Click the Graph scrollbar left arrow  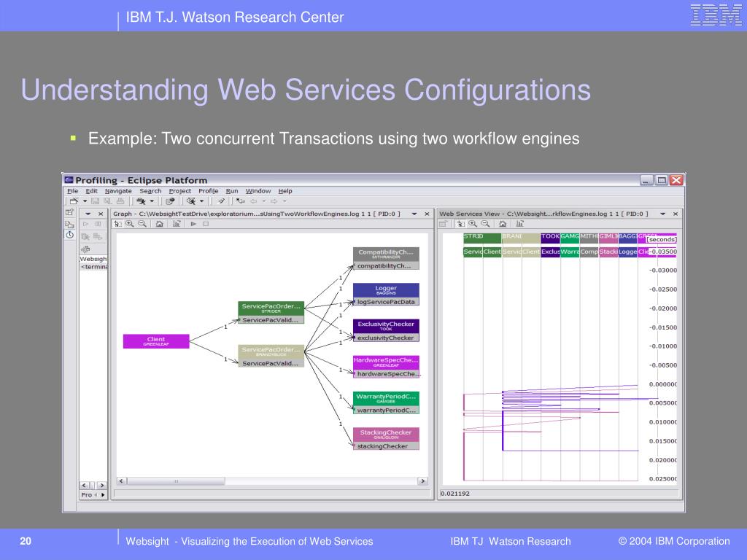point(122,481)
